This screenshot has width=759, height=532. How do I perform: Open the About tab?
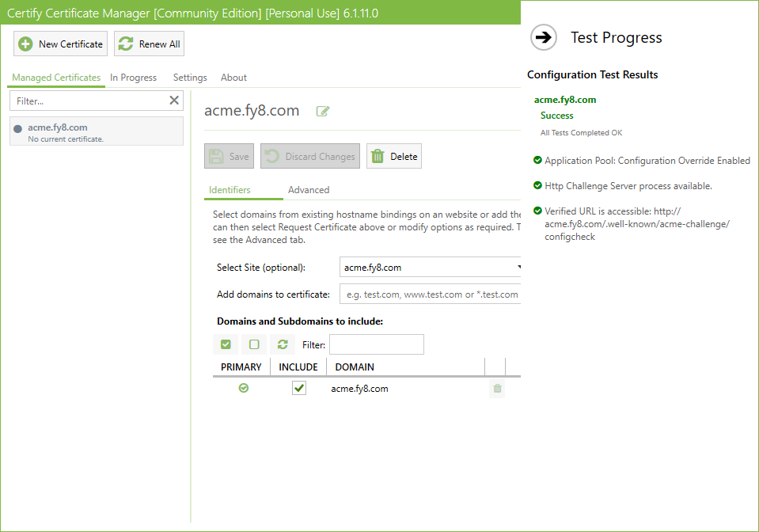pos(233,78)
